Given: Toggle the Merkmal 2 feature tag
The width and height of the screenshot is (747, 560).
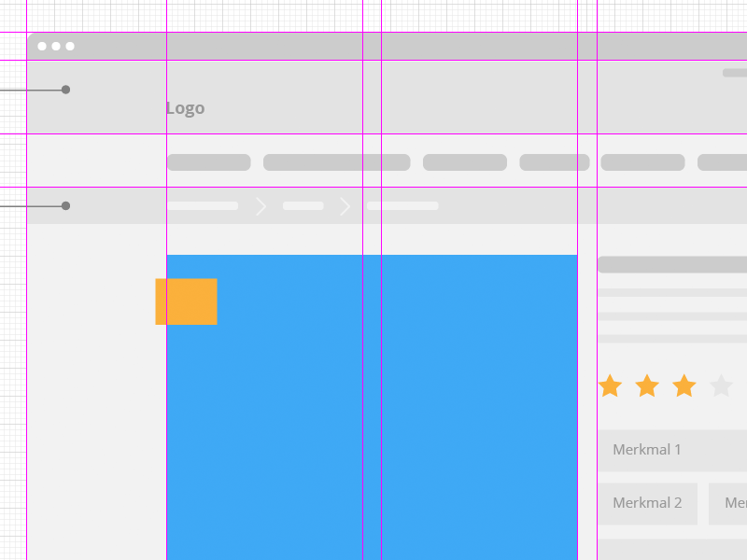Looking at the screenshot, I should point(648,503).
